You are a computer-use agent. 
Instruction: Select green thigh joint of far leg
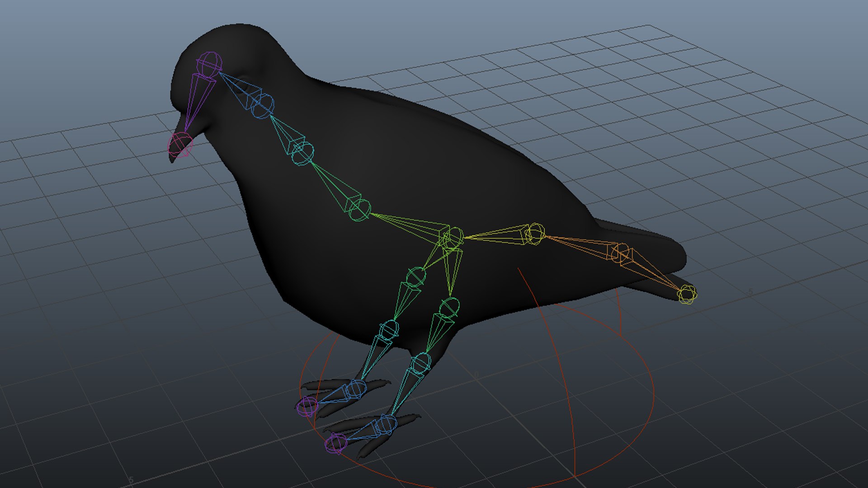click(x=416, y=277)
